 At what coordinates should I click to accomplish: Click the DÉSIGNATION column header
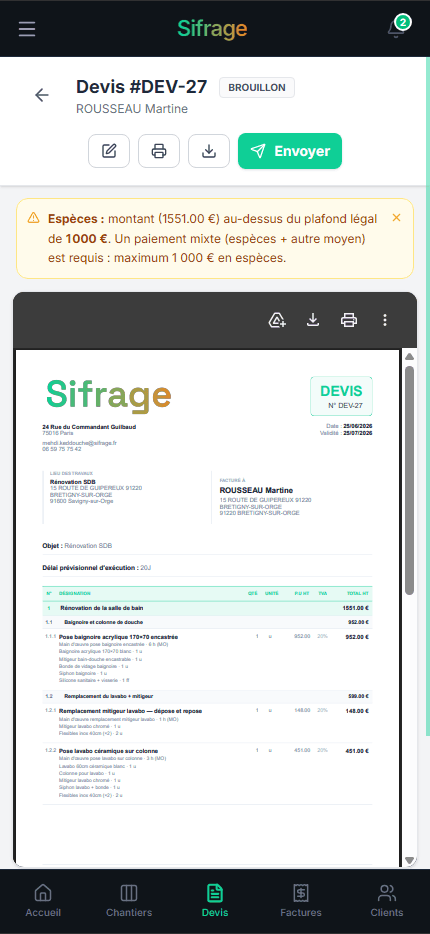75,593
